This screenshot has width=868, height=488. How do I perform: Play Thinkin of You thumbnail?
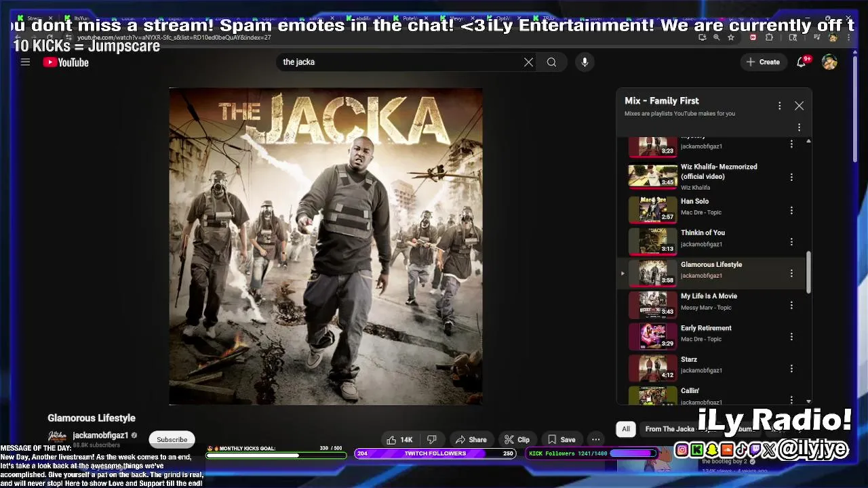pos(652,241)
